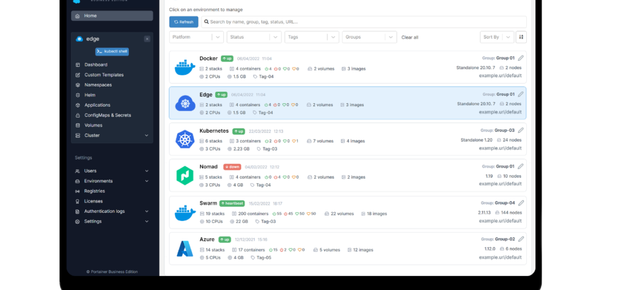Click the Kubernetes helm wheel logo
The height and width of the screenshot is (290, 644).
coord(185,139)
